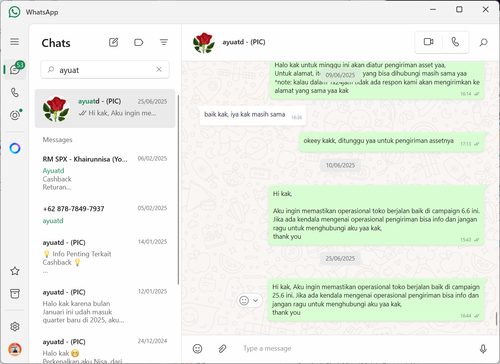
Task: Click the 'Chats' panel title
Action: (56, 43)
